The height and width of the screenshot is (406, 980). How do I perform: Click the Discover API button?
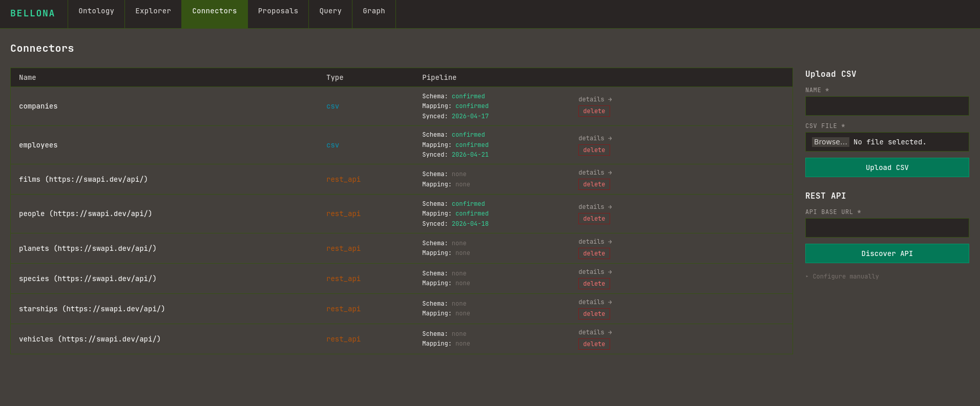[887, 253]
